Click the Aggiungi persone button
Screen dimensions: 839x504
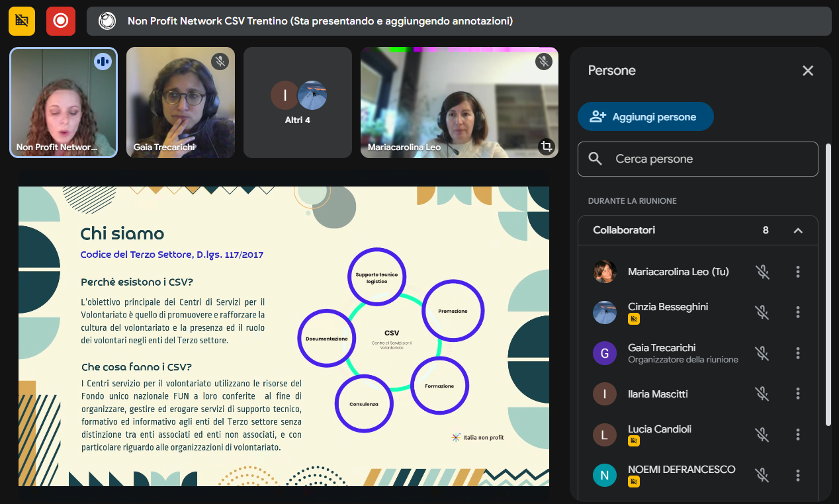645,117
